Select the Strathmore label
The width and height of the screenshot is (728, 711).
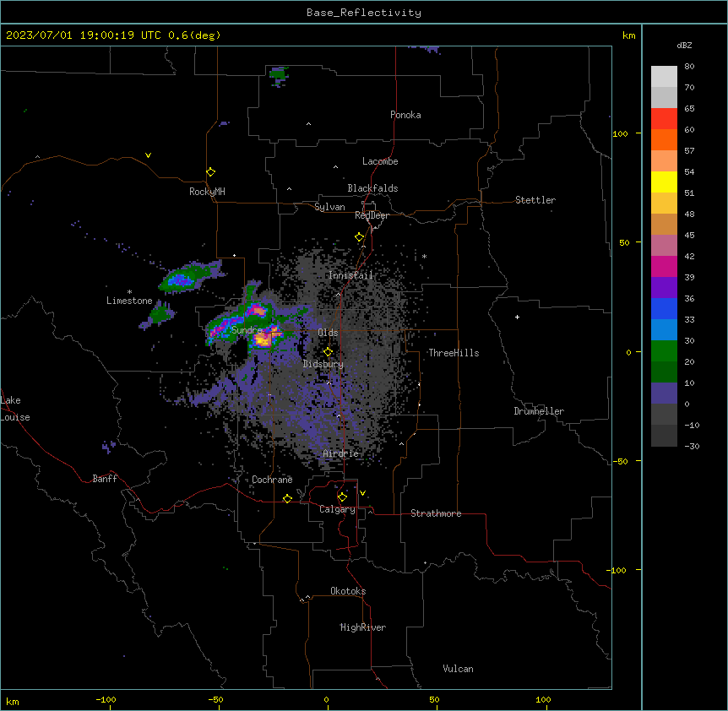pyautogui.click(x=436, y=513)
